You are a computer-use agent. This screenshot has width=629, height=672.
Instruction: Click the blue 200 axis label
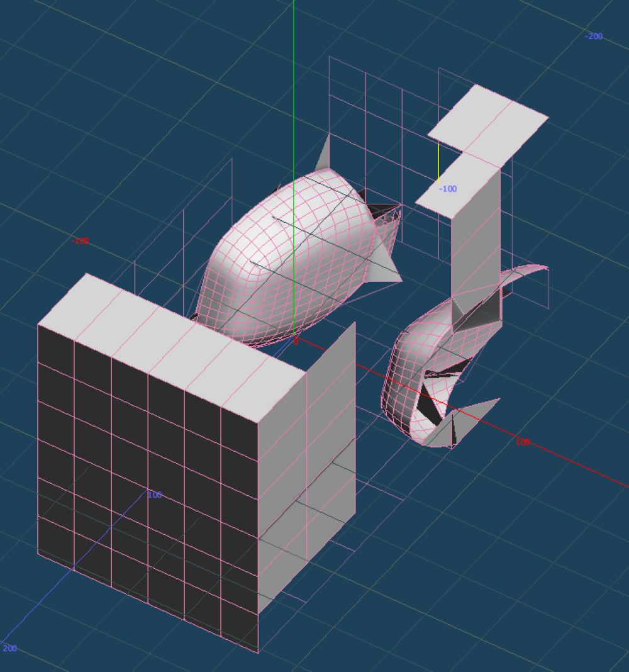(x=9, y=649)
